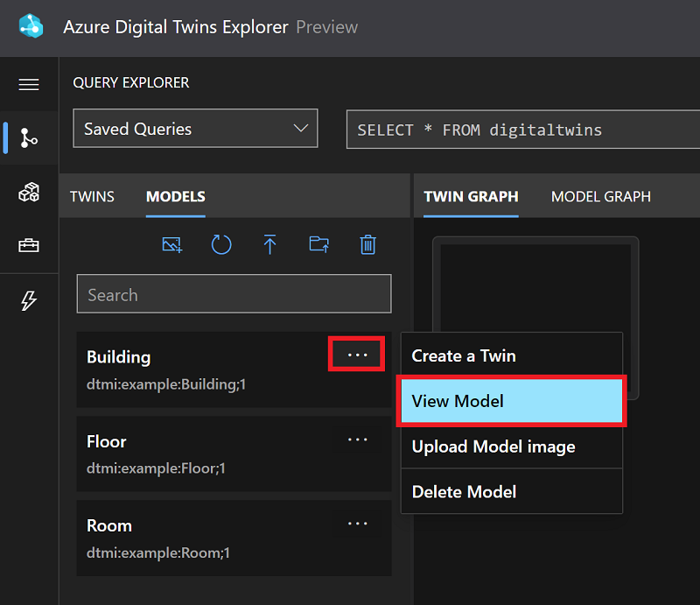Open the Building model's options menu
The width and height of the screenshot is (700, 605).
pos(356,354)
